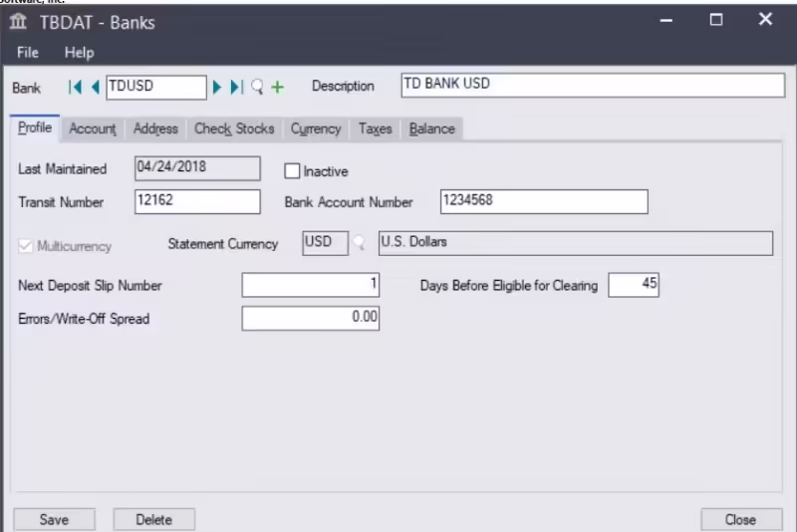The height and width of the screenshot is (532, 797).
Task: Click the Multicurrency checkbox
Action: point(26,246)
